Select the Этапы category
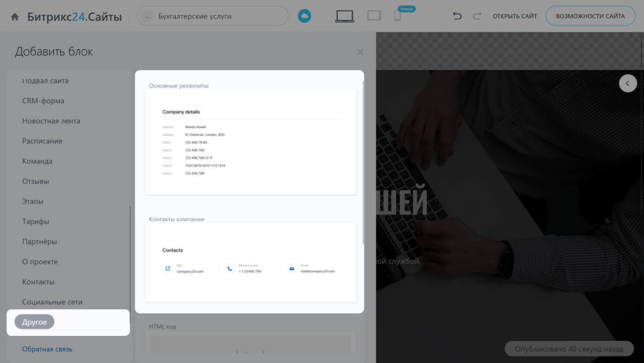 click(x=33, y=201)
